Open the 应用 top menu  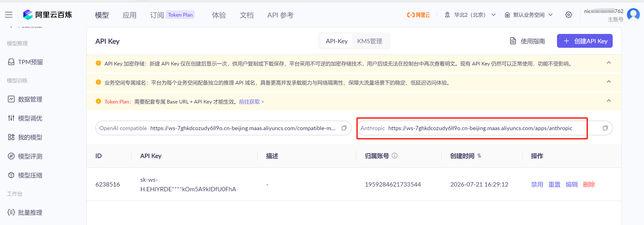coord(130,15)
